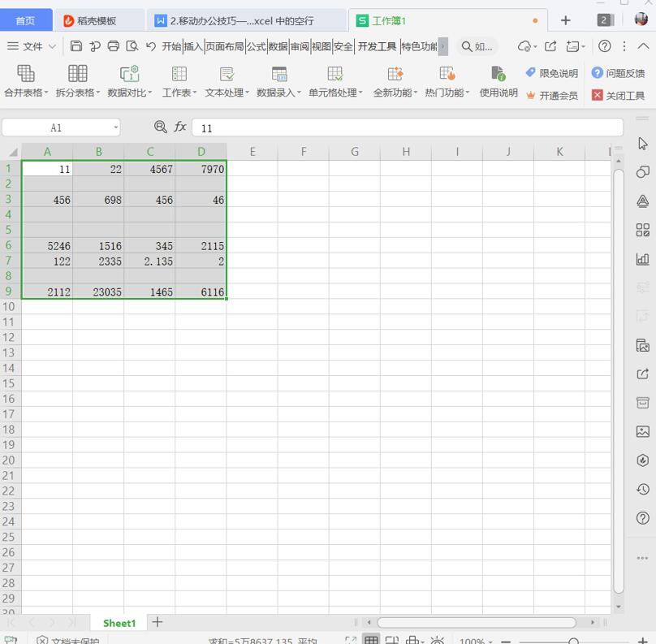Image resolution: width=656 pixels, height=644 pixels.
Task: Open shapes panel in right sidebar
Action: pos(643,171)
